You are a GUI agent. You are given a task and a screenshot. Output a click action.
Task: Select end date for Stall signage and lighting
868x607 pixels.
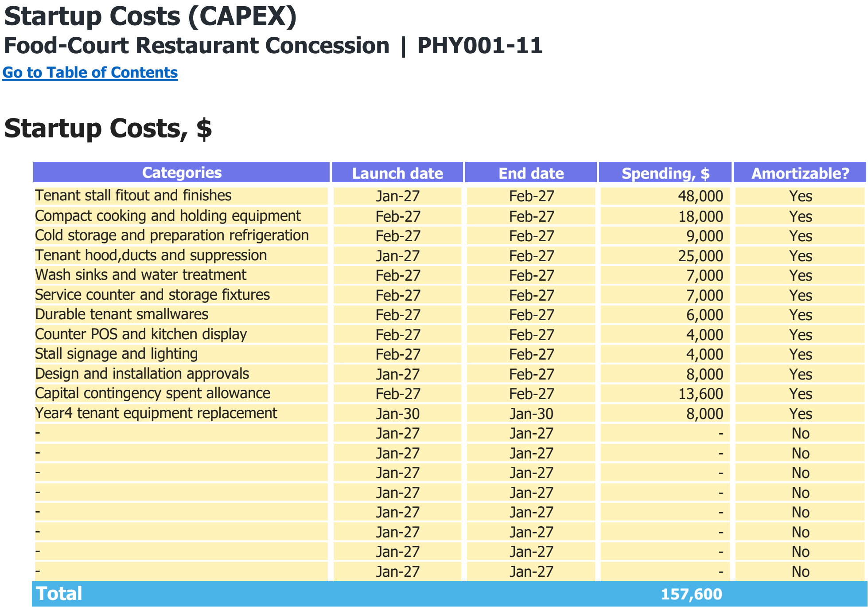(531, 354)
